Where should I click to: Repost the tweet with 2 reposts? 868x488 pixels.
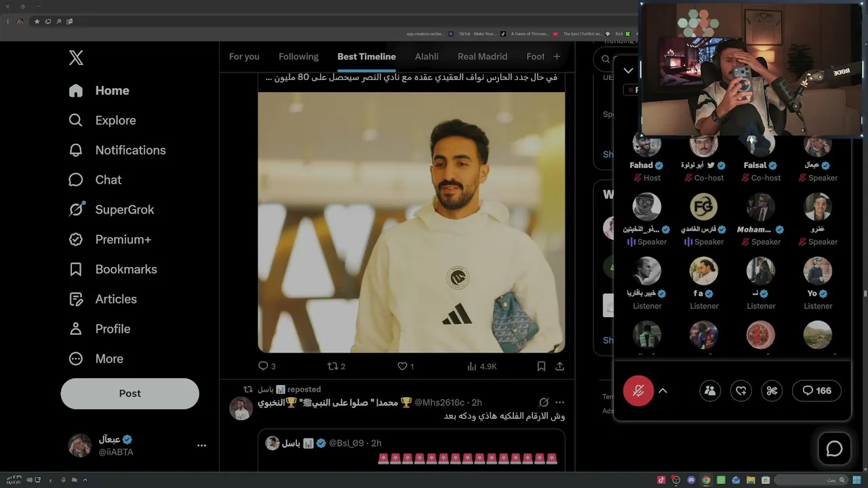click(333, 366)
